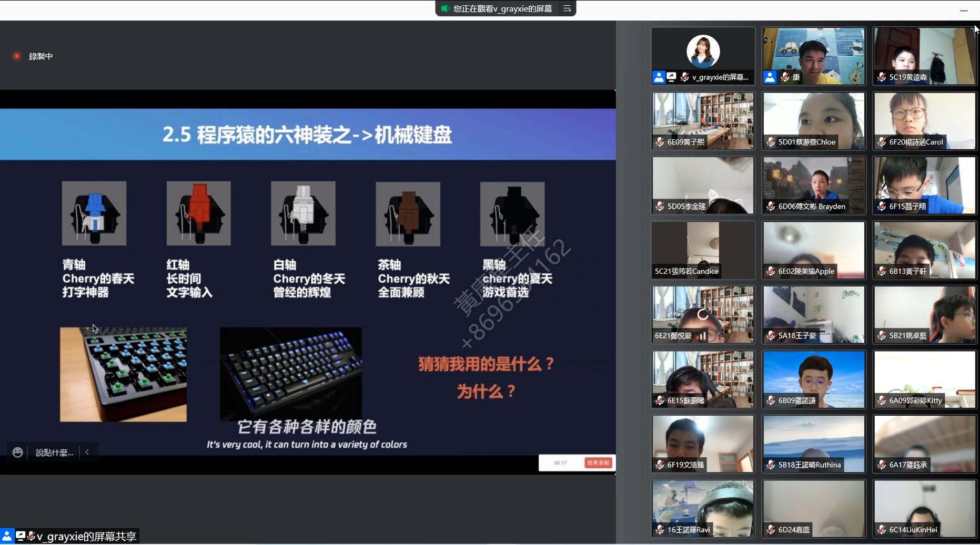
Task: Click the muted mic icon on 康 tile
Action: point(785,77)
